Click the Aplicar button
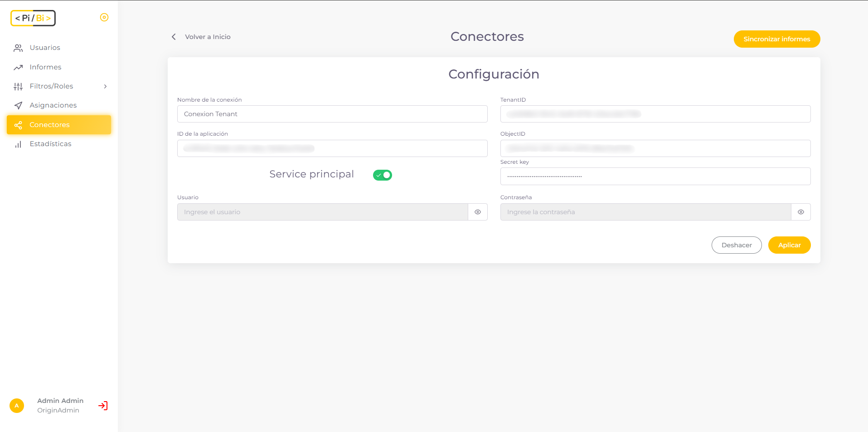Viewport: 868px width, 432px height. pyautogui.click(x=790, y=245)
